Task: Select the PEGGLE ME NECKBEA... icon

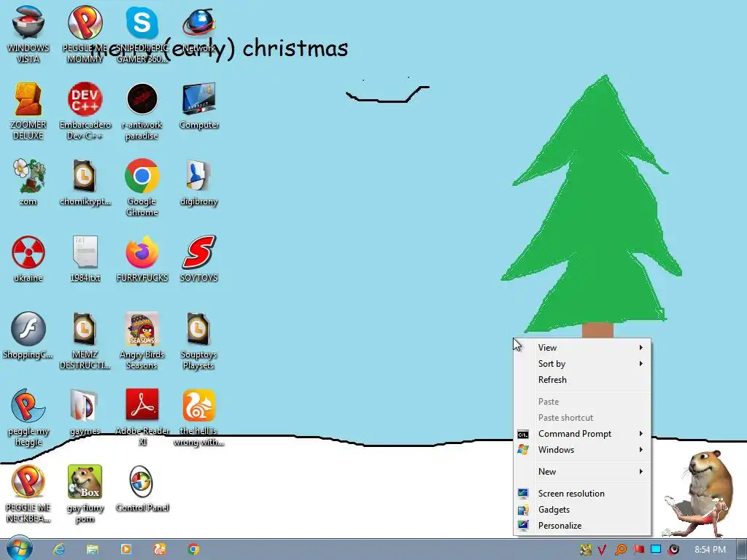Action: (x=28, y=494)
